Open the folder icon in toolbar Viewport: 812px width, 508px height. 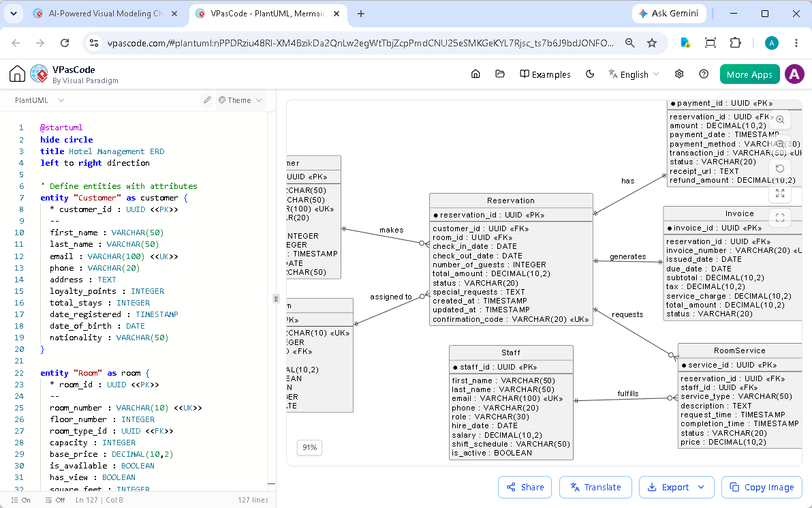500,74
